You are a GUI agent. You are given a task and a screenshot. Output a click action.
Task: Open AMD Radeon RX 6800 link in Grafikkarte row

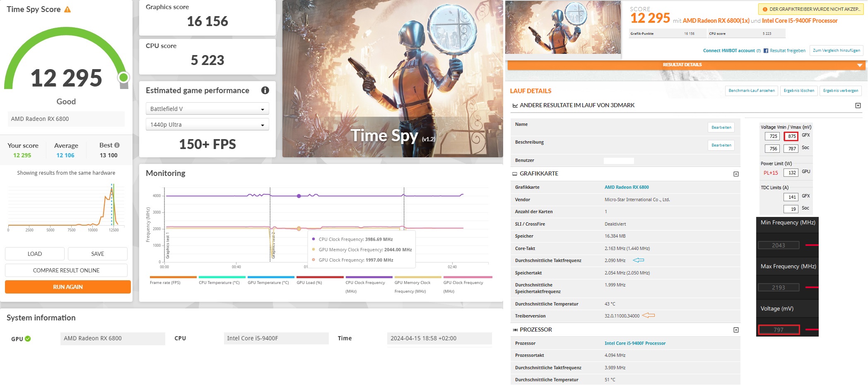coord(627,187)
